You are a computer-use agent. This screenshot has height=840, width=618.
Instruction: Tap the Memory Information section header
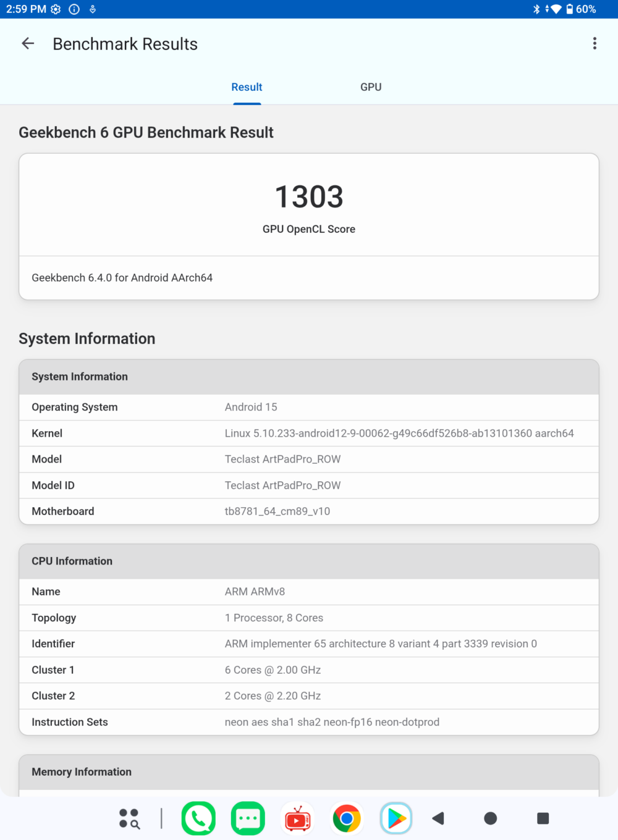[309, 772]
